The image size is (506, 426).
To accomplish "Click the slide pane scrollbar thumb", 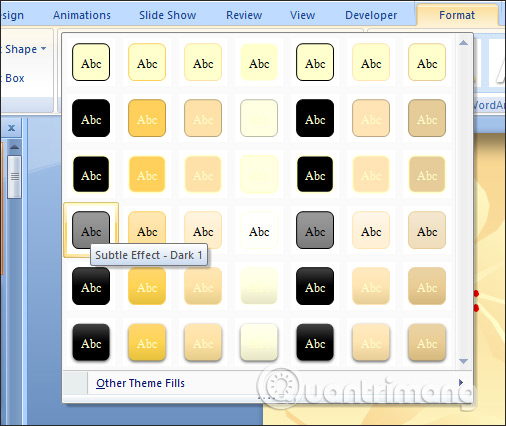I will 14,177.
